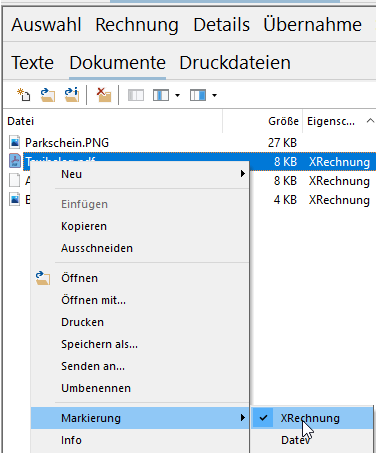The image size is (376, 453).
Task: Click the highlighted Markierung menu entry
Action: 140,418
